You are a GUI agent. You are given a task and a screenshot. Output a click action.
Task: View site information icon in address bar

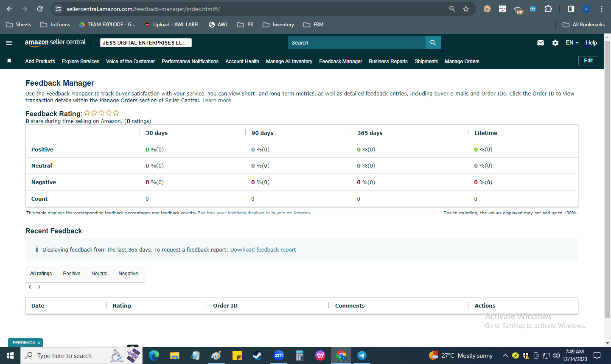[58, 8]
